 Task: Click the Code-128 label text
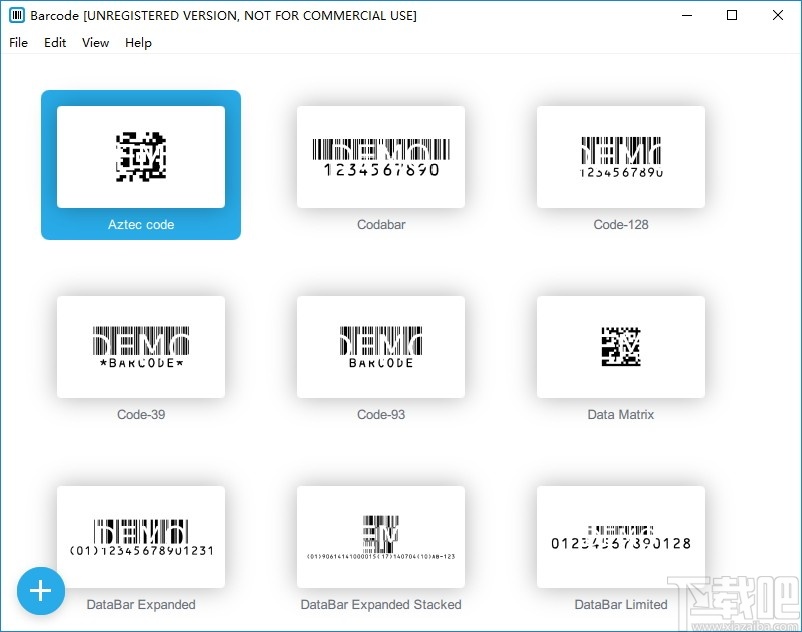(x=621, y=224)
